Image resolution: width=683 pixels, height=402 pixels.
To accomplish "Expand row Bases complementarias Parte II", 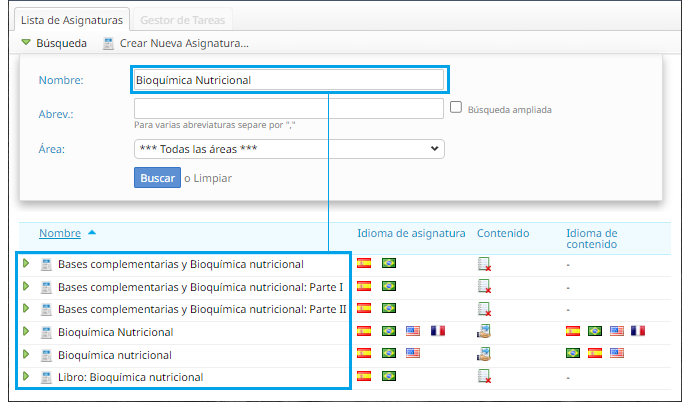I will [x=26, y=308].
